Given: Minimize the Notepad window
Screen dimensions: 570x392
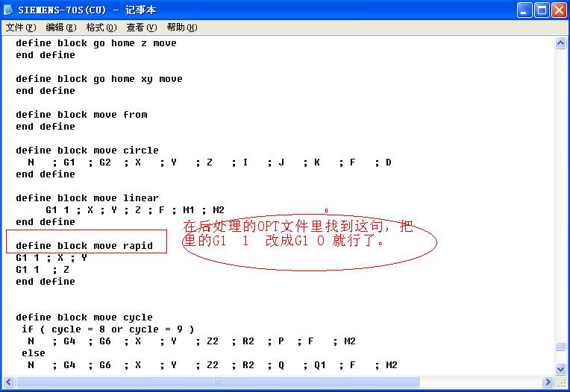Looking at the screenshot, I should (524, 10).
